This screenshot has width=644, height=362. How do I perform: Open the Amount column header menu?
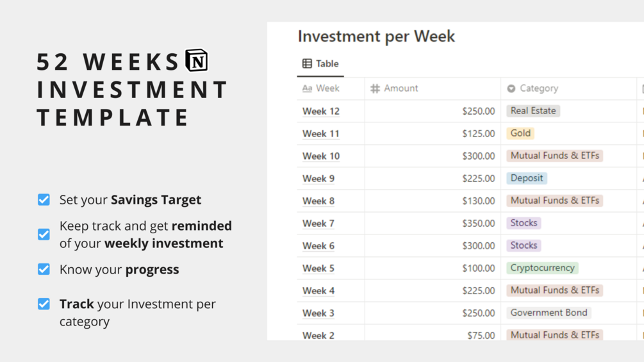click(x=433, y=88)
